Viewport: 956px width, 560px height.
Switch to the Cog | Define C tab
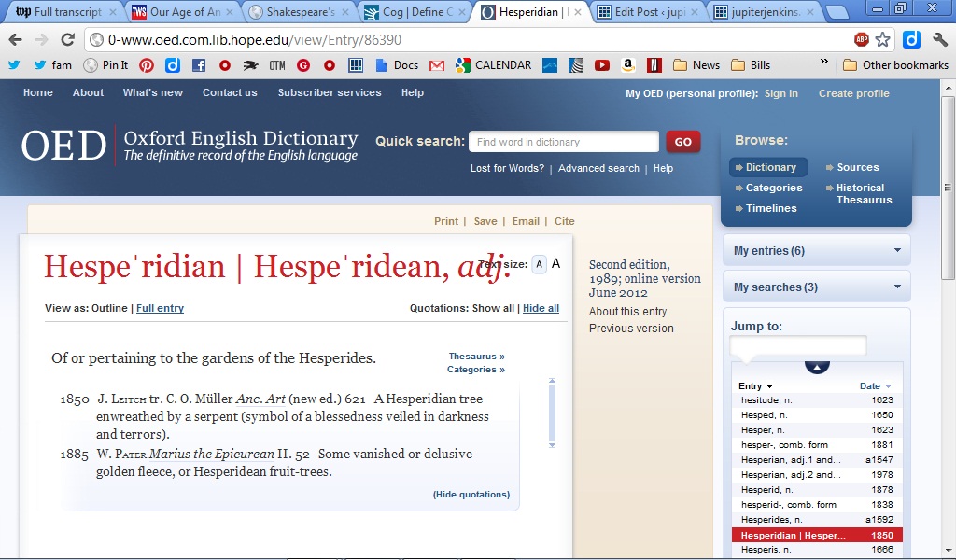415,12
